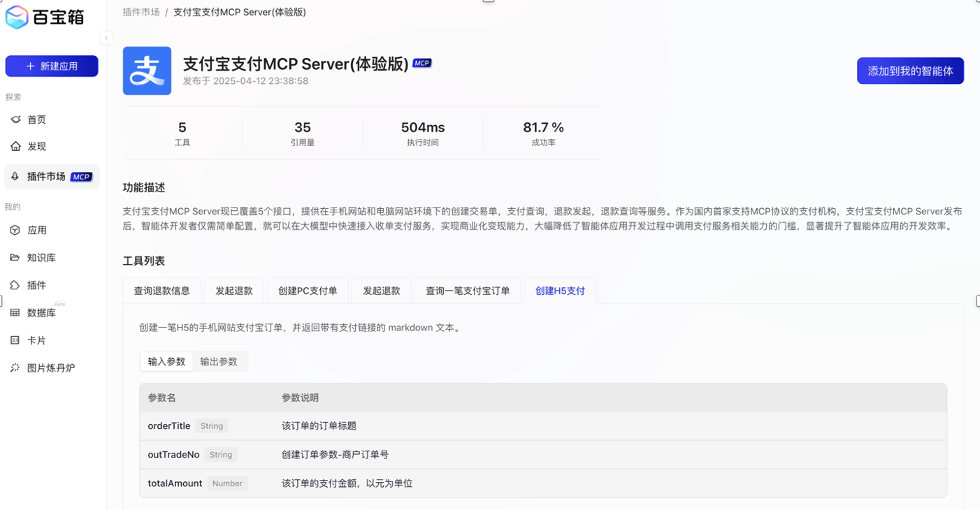
Task: Click the 参数名 column header
Action: pos(161,398)
